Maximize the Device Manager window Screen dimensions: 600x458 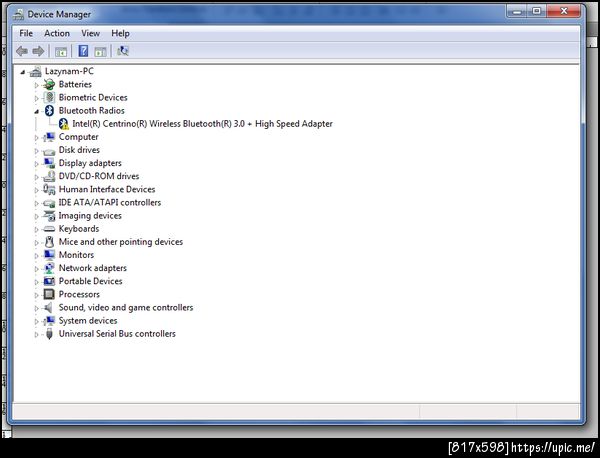tap(536, 11)
